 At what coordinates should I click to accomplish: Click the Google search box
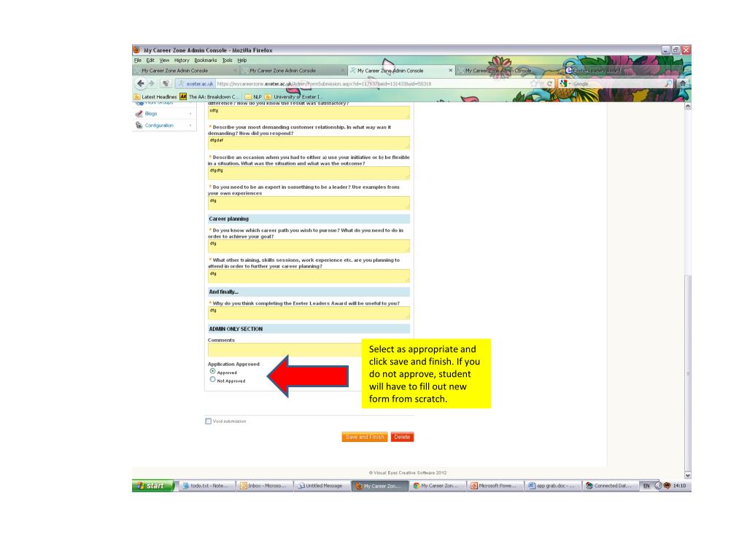pos(617,83)
